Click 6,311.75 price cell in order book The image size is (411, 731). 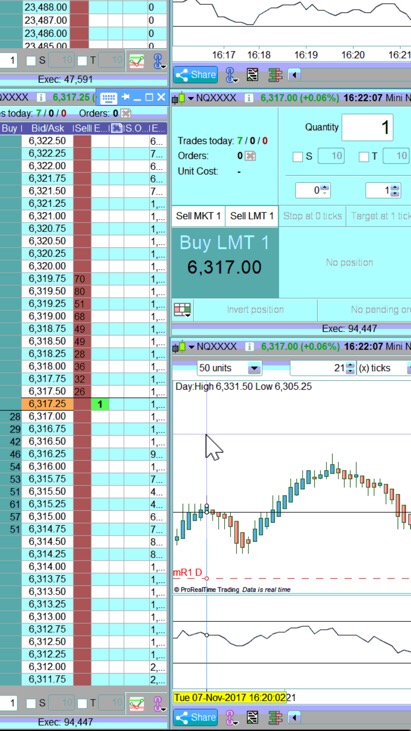click(x=47, y=679)
